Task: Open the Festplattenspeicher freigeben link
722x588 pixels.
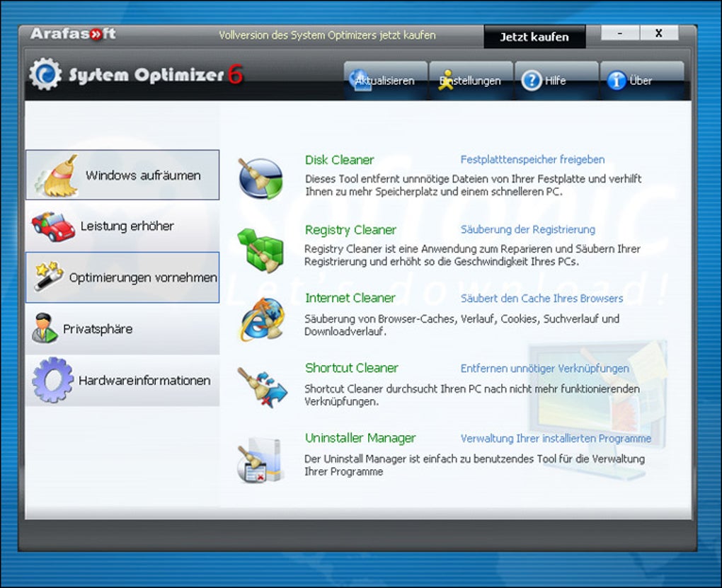Action: coord(534,160)
